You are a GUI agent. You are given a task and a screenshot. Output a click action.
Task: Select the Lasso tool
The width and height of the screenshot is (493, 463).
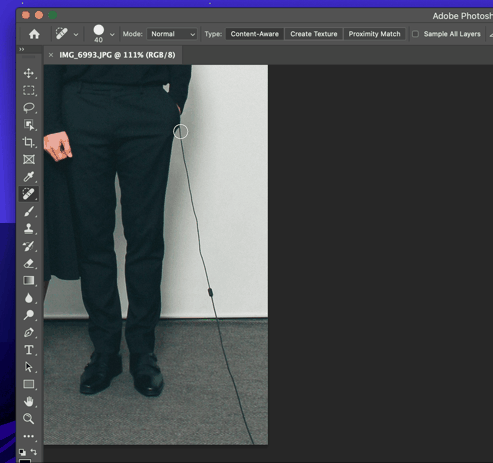[x=29, y=107]
